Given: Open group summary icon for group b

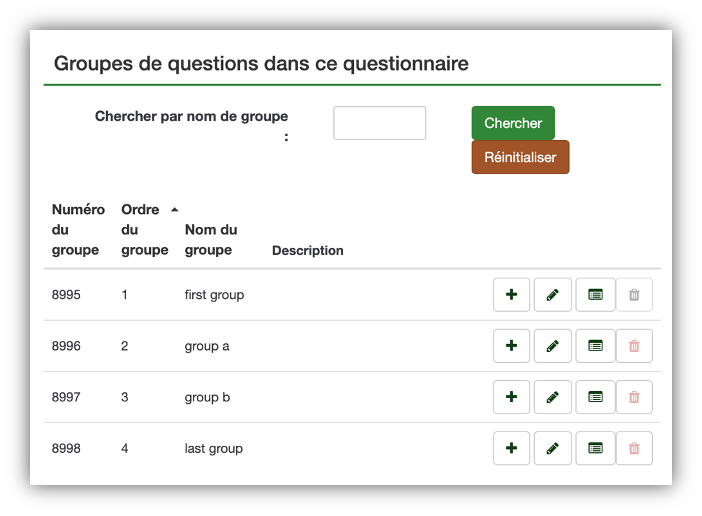Looking at the screenshot, I should pos(595,397).
